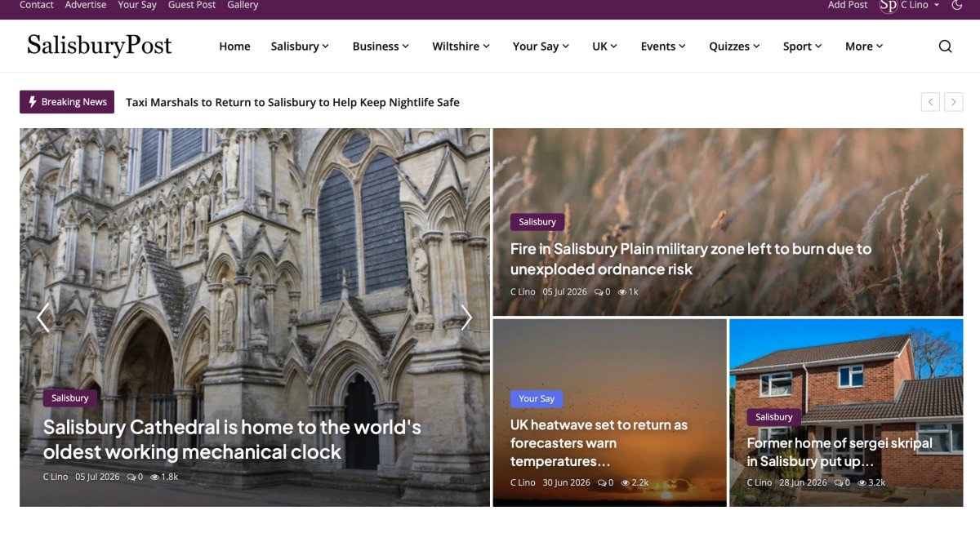Go to Home in main navigation
980x533 pixels.
pyautogui.click(x=234, y=47)
